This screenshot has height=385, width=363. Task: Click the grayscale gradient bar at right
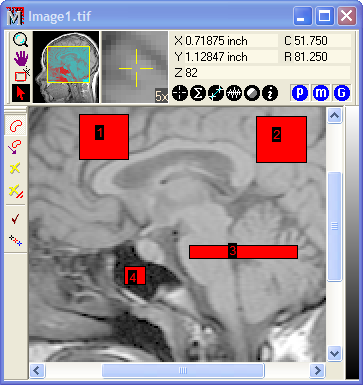point(352,243)
